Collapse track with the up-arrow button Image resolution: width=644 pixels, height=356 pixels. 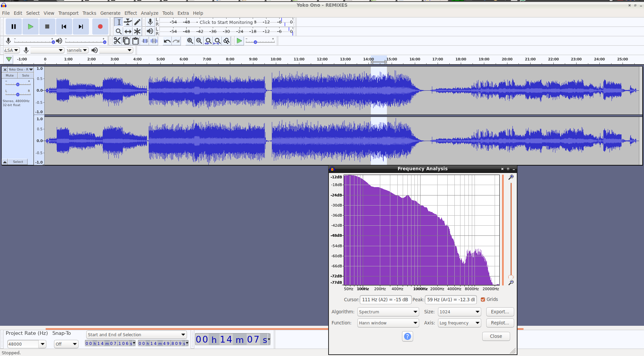(5, 162)
